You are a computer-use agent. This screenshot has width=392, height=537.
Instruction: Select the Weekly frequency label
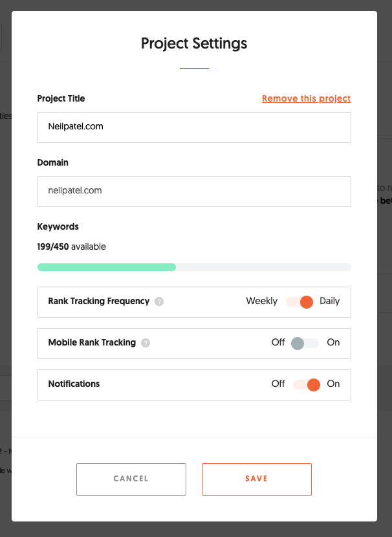click(x=261, y=301)
